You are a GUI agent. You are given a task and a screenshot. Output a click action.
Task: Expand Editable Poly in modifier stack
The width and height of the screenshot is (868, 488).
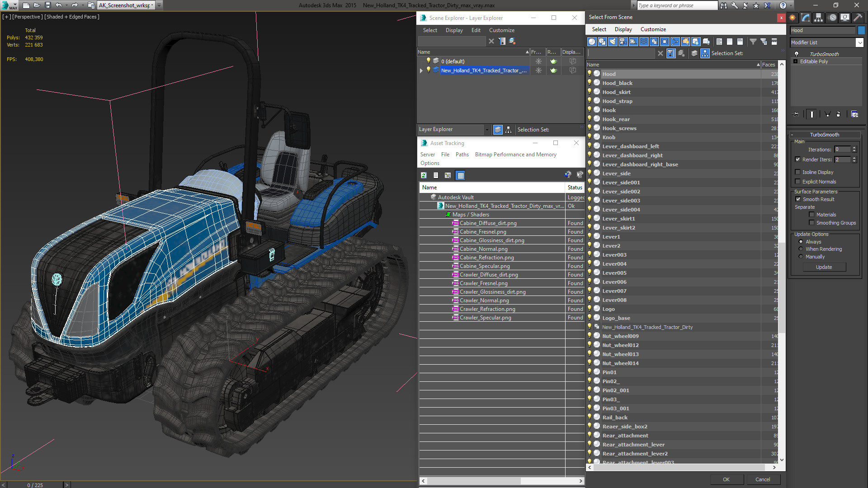click(x=795, y=61)
